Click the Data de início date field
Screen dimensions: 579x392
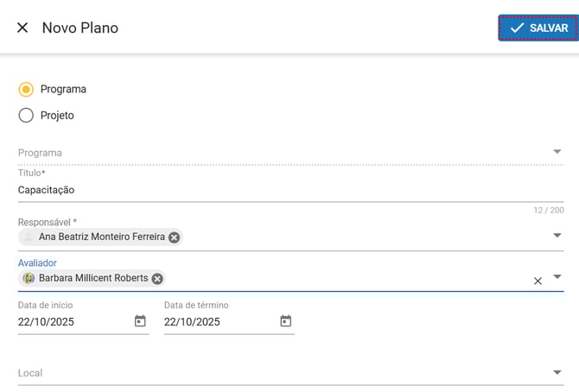tap(69, 322)
